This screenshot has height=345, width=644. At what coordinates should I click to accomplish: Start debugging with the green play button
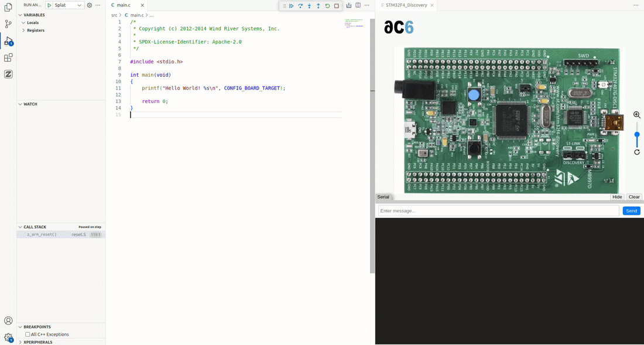click(x=49, y=5)
